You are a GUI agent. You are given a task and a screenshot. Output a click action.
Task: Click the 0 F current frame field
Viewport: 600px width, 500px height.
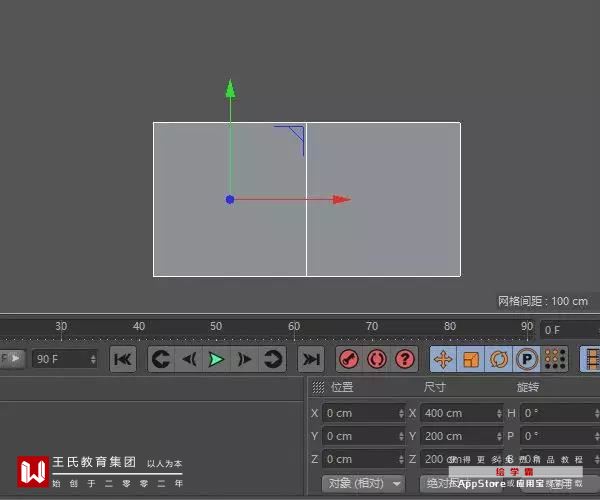[570, 330]
